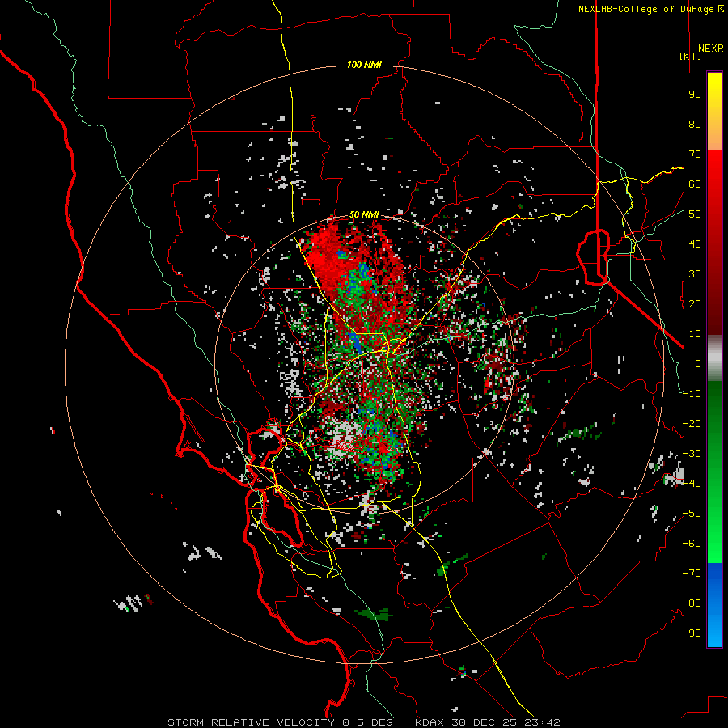
Task: Click the -20 value on the velocity scale
Action: 692,424
